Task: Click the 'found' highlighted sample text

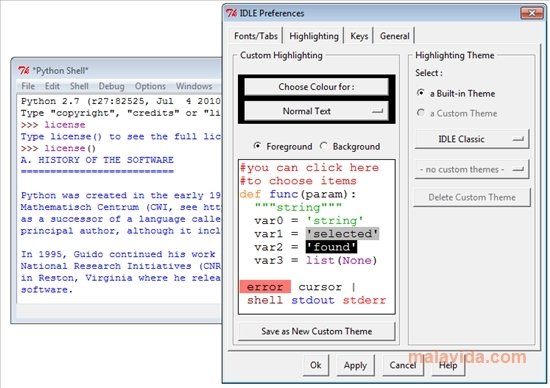Action: 331,247
